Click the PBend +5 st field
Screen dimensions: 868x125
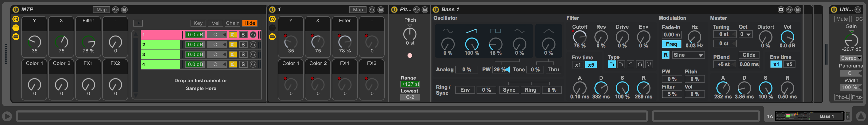pyautogui.click(x=724, y=64)
